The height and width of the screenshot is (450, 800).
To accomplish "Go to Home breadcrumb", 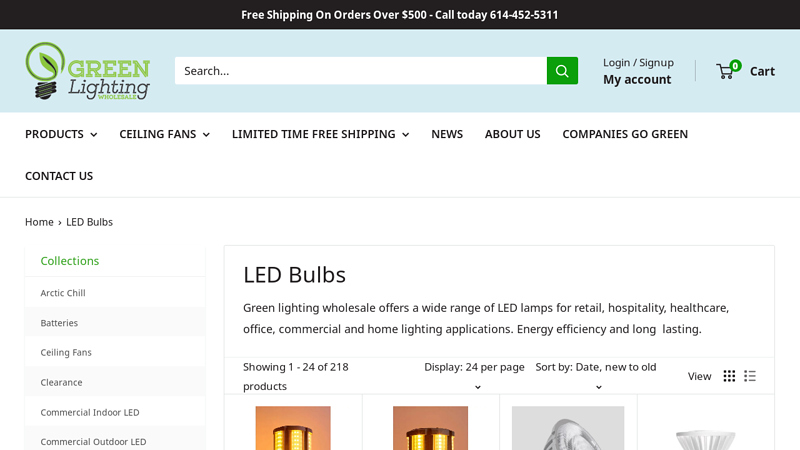I will click(39, 222).
